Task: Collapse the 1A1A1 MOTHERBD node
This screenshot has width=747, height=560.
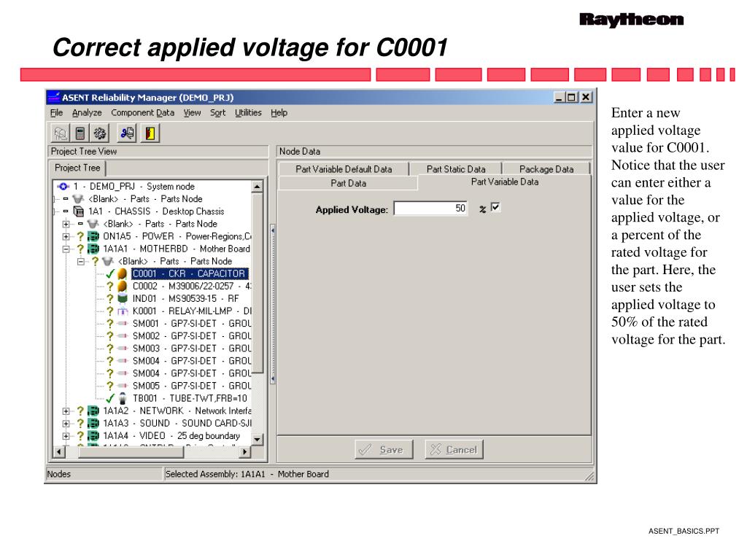Action: 66,249
